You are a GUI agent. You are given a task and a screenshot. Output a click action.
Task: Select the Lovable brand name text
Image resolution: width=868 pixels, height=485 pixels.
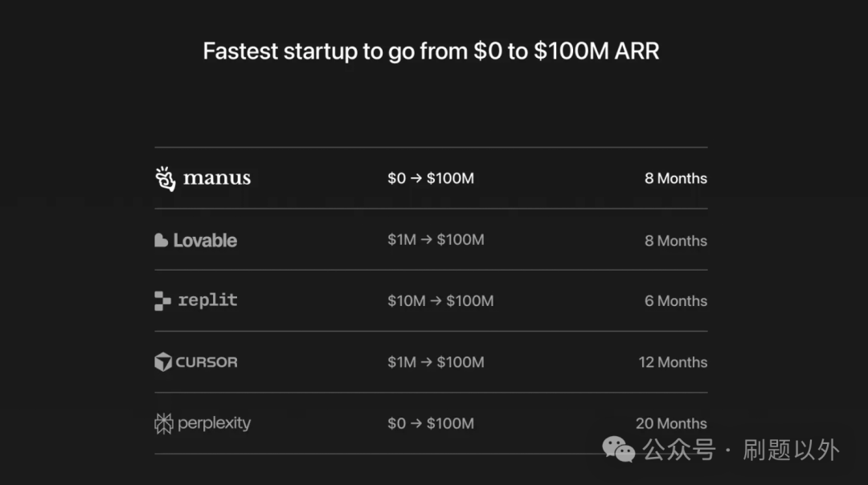coord(205,240)
